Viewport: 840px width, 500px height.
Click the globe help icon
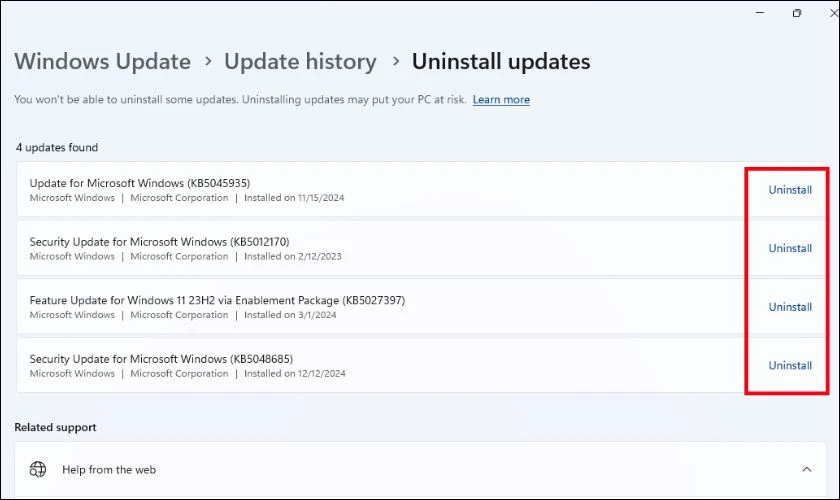pyautogui.click(x=38, y=469)
